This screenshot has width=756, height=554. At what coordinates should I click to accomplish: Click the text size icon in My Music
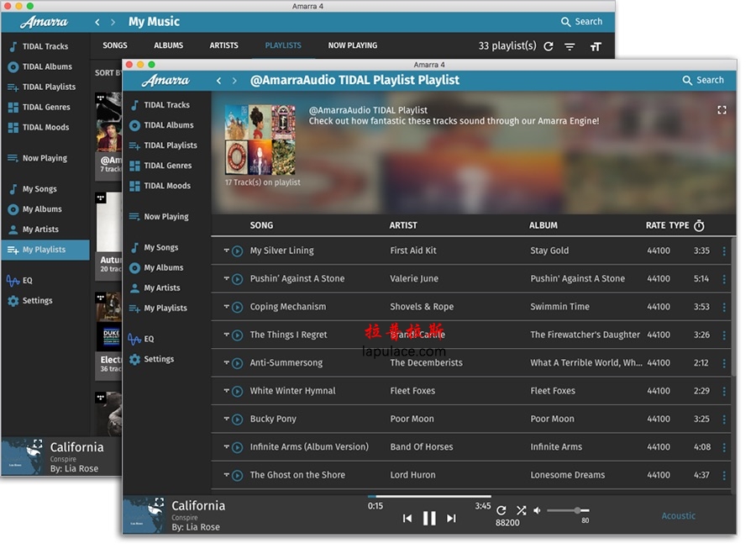point(596,47)
